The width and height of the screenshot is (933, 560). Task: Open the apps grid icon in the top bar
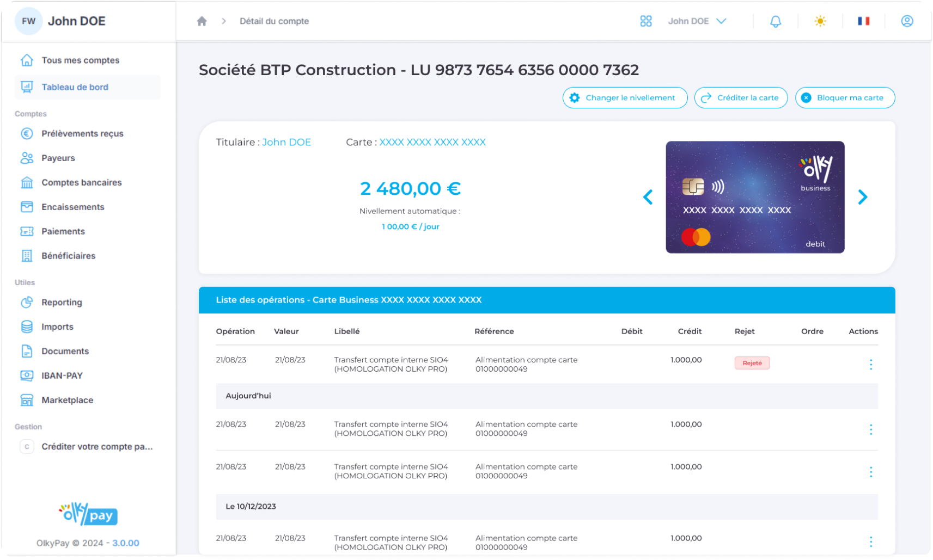(x=646, y=21)
